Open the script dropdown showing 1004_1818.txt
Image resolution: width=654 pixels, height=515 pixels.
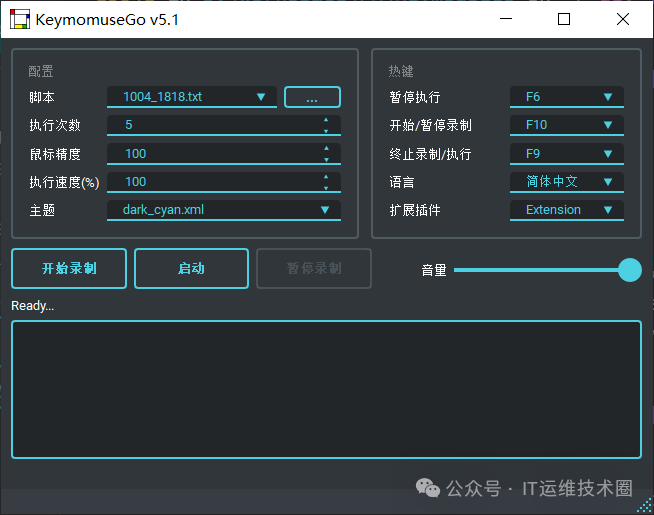[x=192, y=97]
